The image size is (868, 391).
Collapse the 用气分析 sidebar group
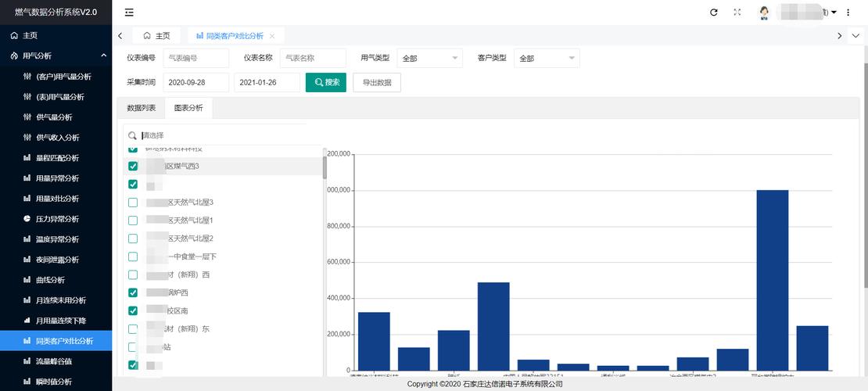pyautogui.click(x=103, y=56)
